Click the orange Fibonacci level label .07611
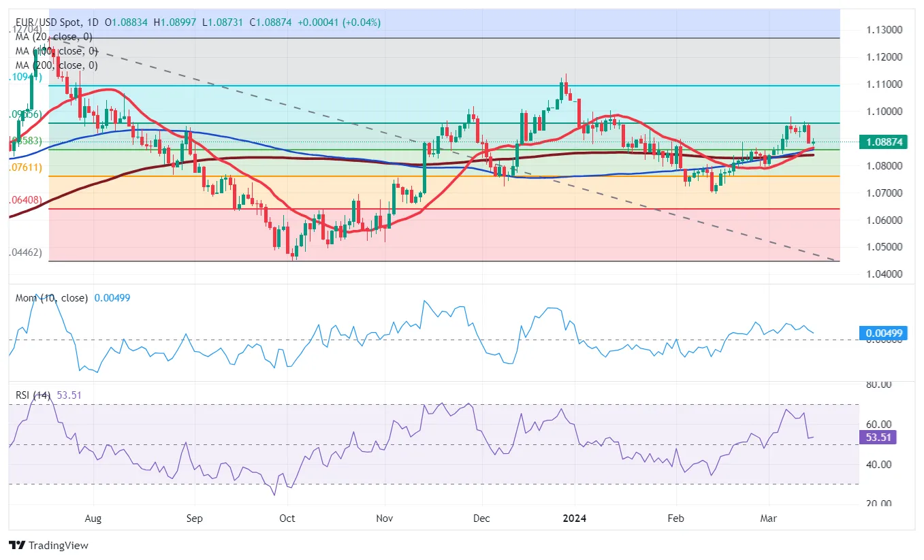 coord(27,167)
